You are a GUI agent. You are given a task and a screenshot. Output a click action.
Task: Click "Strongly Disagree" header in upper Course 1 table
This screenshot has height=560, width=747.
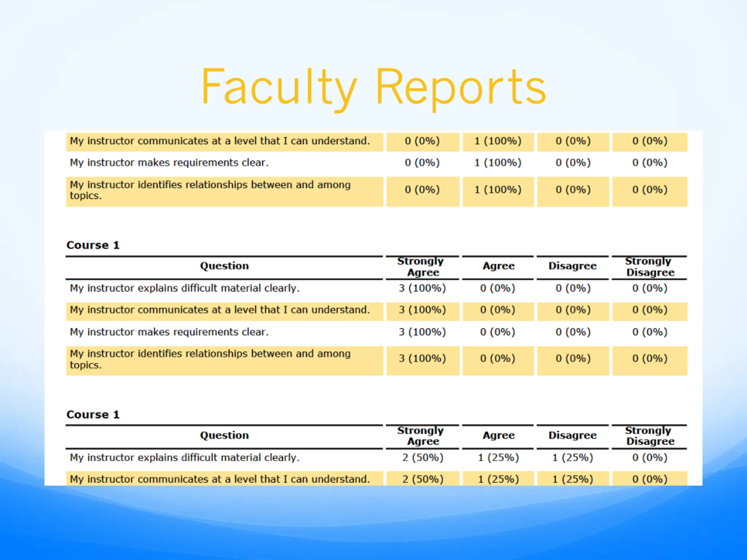click(650, 267)
